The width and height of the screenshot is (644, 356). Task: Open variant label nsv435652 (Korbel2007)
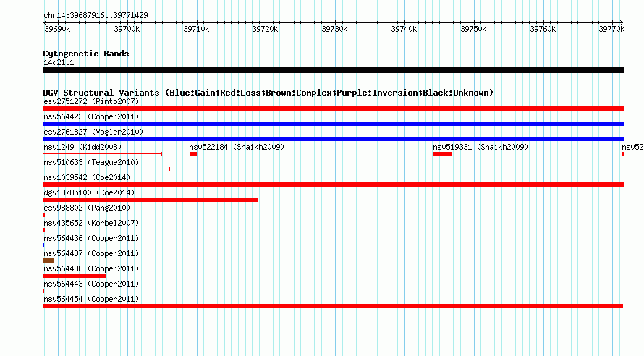91,223
